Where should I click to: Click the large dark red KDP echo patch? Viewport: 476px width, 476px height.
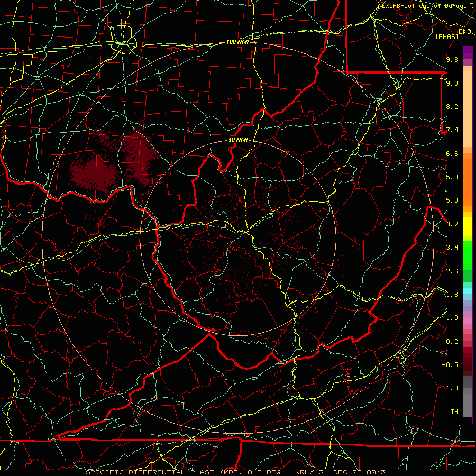tap(96, 173)
